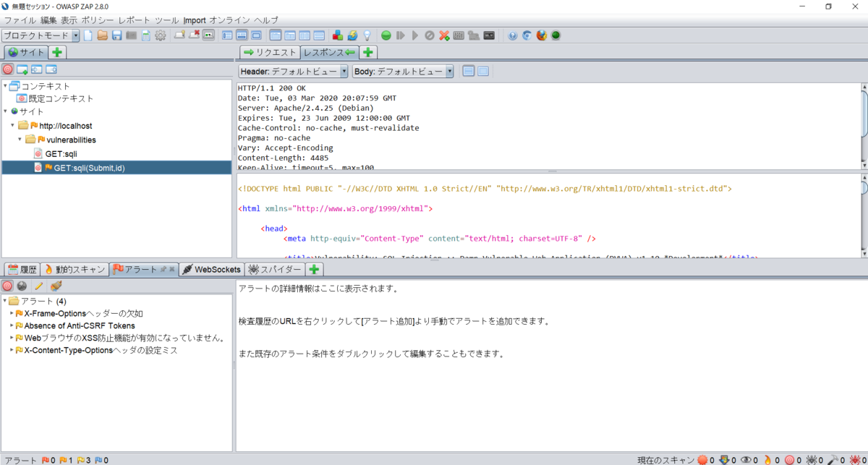Create a new session with the toolbar icon
Image resolution: width=868 pixels, height=465 pixels.
[88, 35]
